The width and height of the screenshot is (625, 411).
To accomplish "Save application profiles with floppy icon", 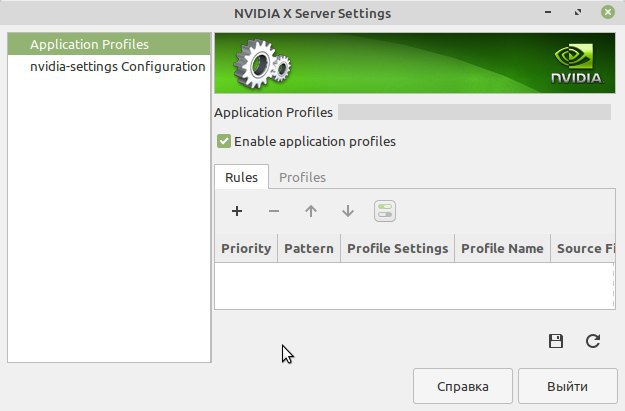I will 556,341.
